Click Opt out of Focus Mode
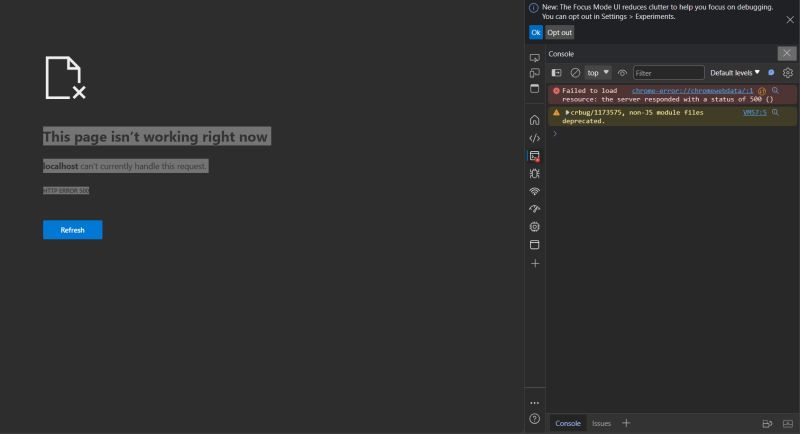This screenshot has width=800, height=434. pos(560,32)
